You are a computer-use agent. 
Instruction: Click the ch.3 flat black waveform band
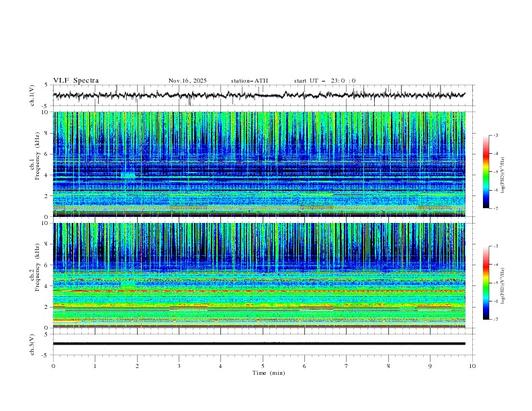click(259, 344)
